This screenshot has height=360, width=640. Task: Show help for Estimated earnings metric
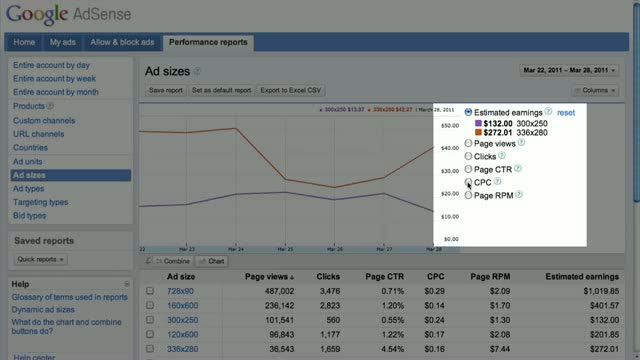548,111
